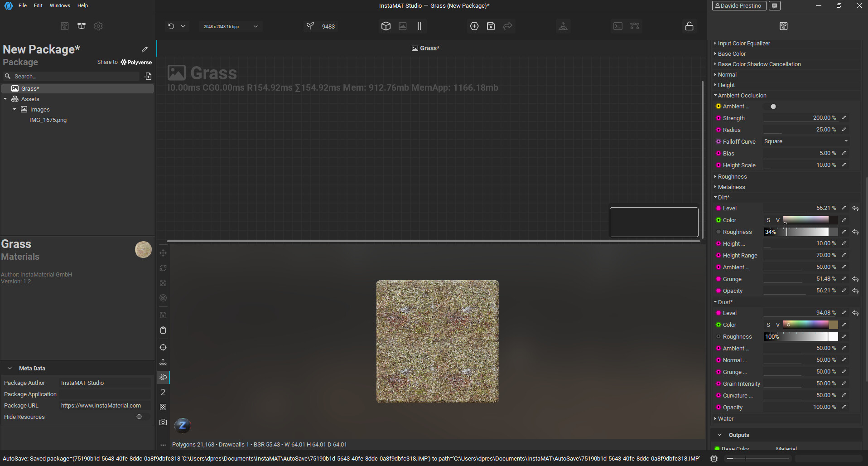Open the Falloff Curve dropdown showing Square
This screenshot has width=868, height=466.
pos(805,141)
